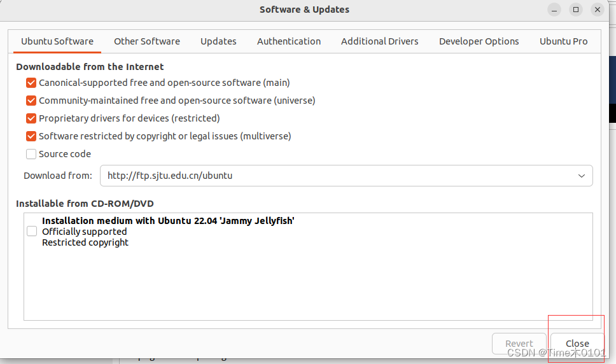Uncheck Canonical-supported software (main)
Image resolution: width=616 pixels, height=364 pixels.
[x=31, y=83]
